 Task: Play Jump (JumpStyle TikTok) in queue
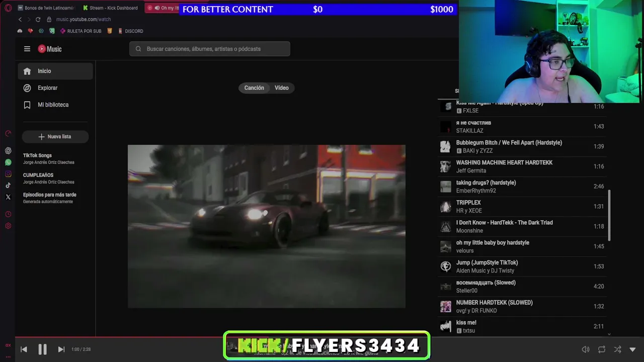(x=522, y=266)
